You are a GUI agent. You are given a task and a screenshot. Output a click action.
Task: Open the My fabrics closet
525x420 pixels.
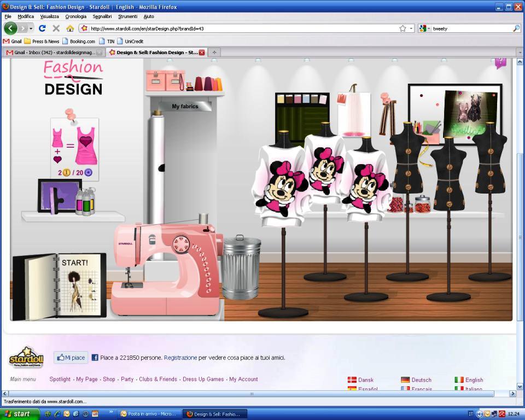185,106
